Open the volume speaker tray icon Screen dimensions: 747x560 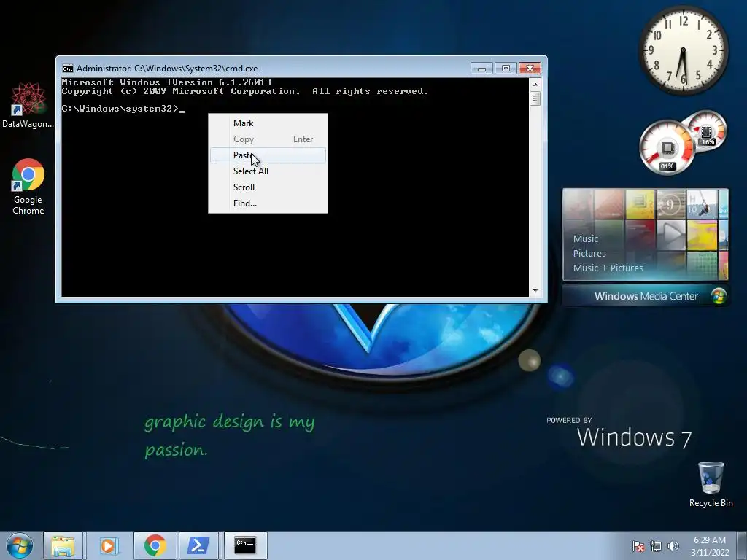673,546
